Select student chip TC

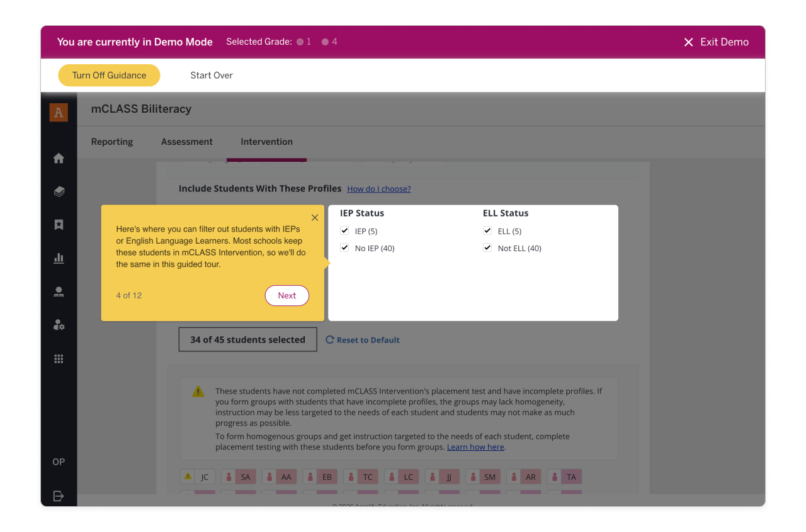pyautogui.click(x=361, y=477)
